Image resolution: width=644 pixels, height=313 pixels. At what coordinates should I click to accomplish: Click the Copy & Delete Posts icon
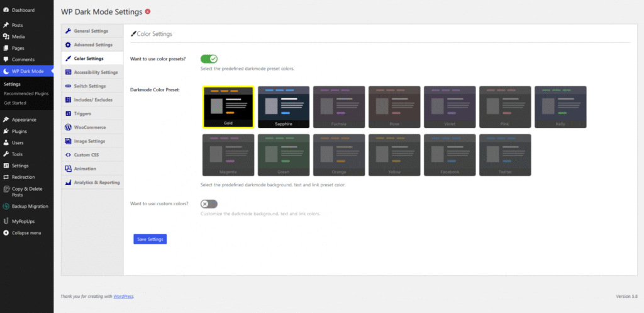[x=6, y=189]
